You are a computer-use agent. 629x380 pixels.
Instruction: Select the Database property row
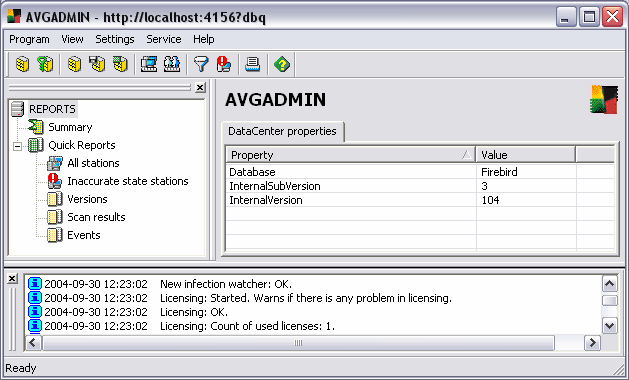pyautogui.click(x=420, y=172)
